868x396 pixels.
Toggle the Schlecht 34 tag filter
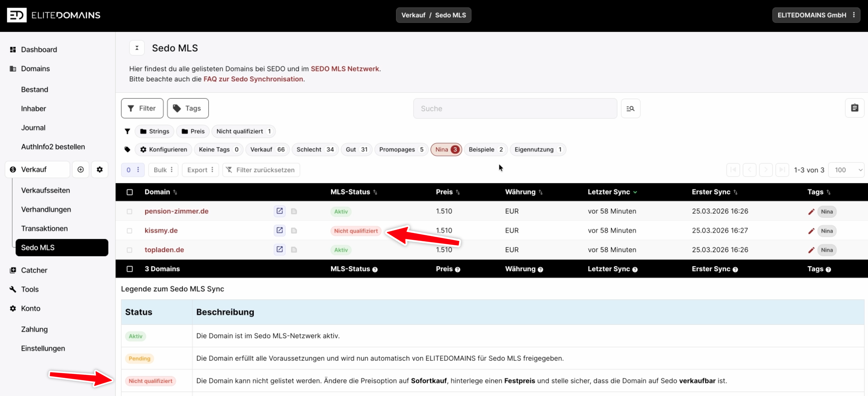315,149
